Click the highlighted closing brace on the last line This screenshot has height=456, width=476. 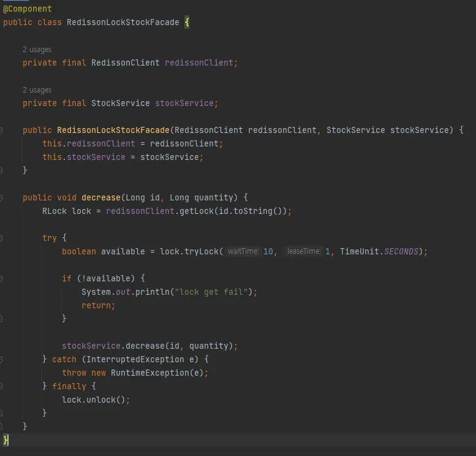click(6, 440)
